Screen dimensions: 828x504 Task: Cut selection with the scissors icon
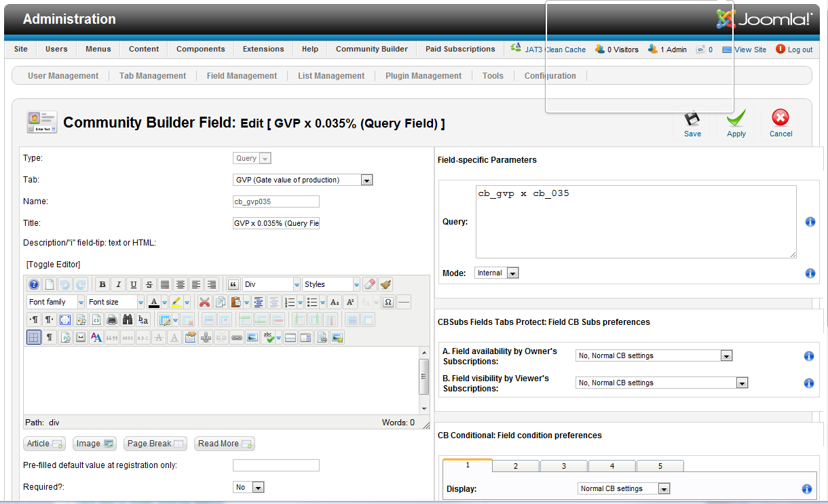204,302
